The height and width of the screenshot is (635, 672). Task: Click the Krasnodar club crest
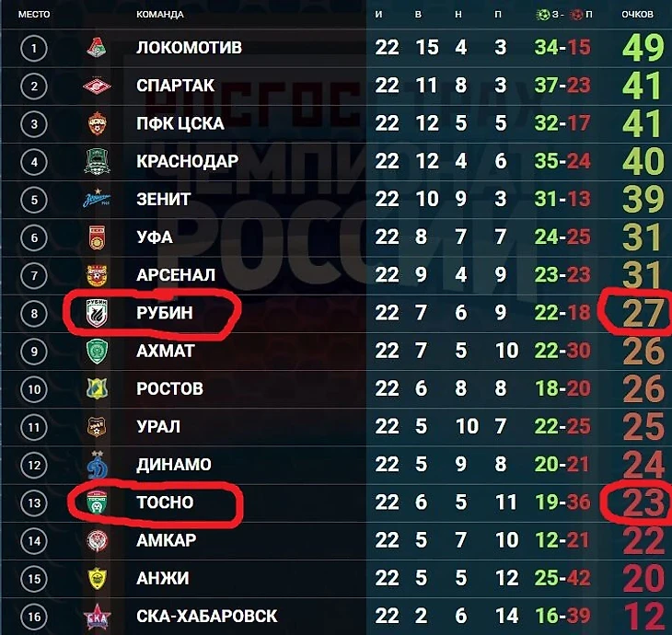coord(97,161)
